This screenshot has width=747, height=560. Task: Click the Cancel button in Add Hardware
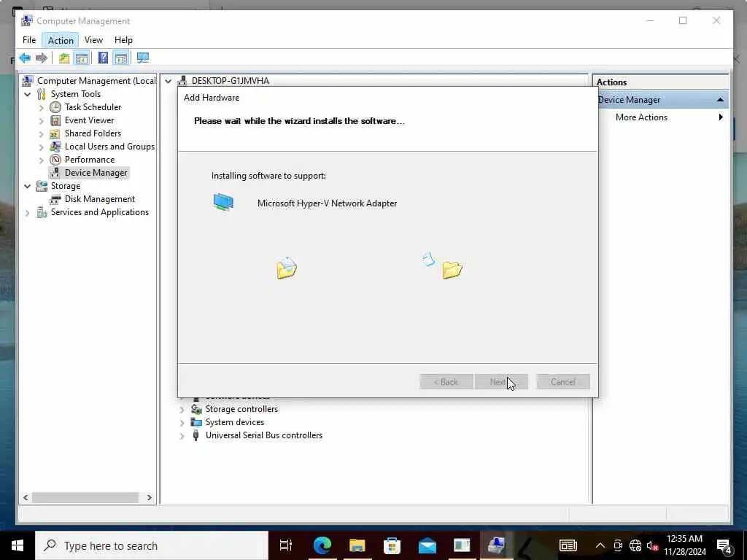[563, 382]
